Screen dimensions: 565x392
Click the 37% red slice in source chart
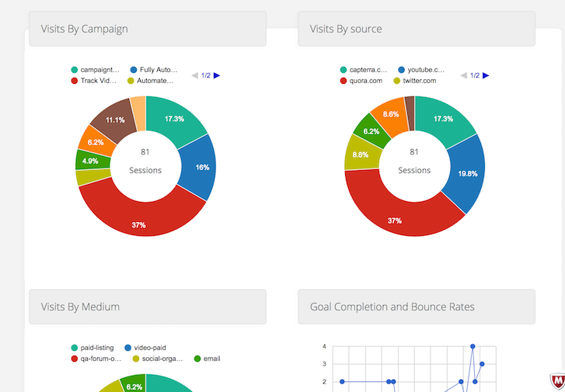click(395, 214)
